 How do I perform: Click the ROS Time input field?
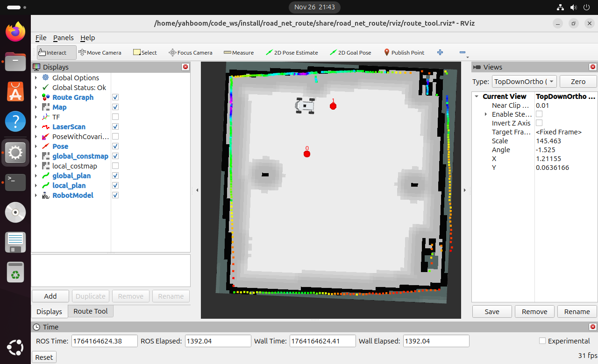pos(105,341)
